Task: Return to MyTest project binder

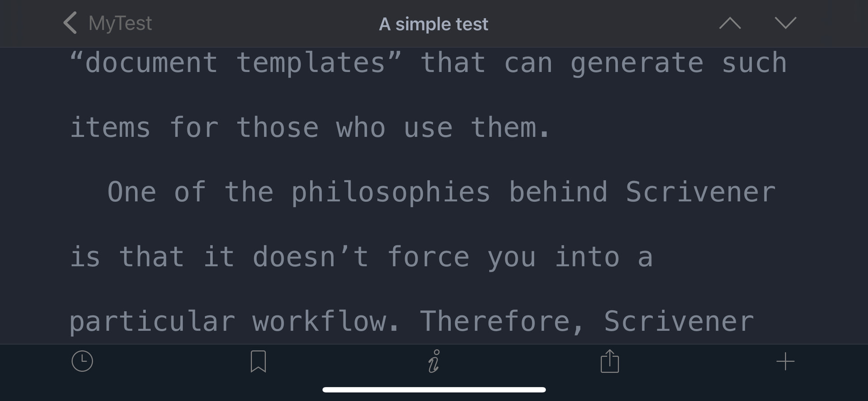Action: pyautogui.click(x=120, y=24)
